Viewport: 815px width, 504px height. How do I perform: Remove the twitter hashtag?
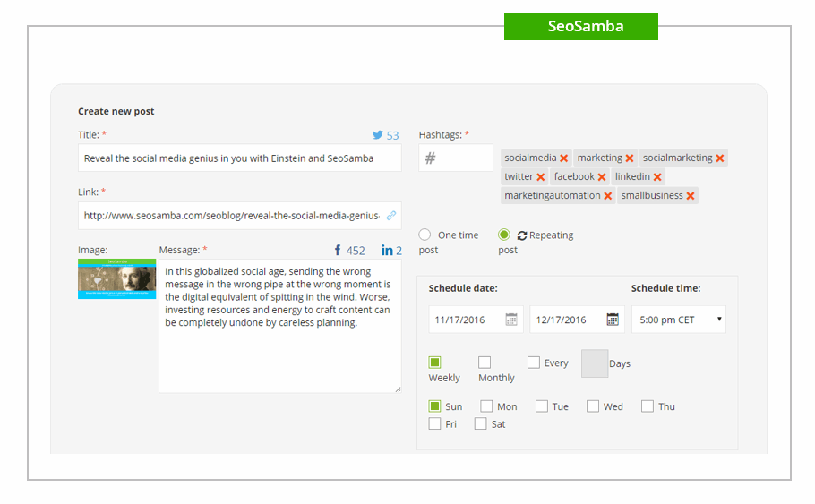[541, 177]
